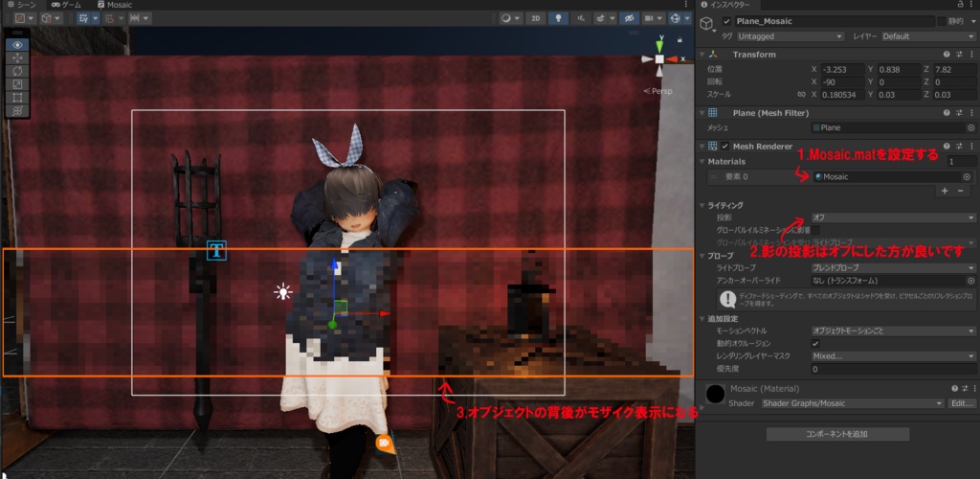Open the Gizmos dropdown arrow
Image resolution: width=980 pixels, height=479 pixels.
pyautogui.click(x=687, y=18)
